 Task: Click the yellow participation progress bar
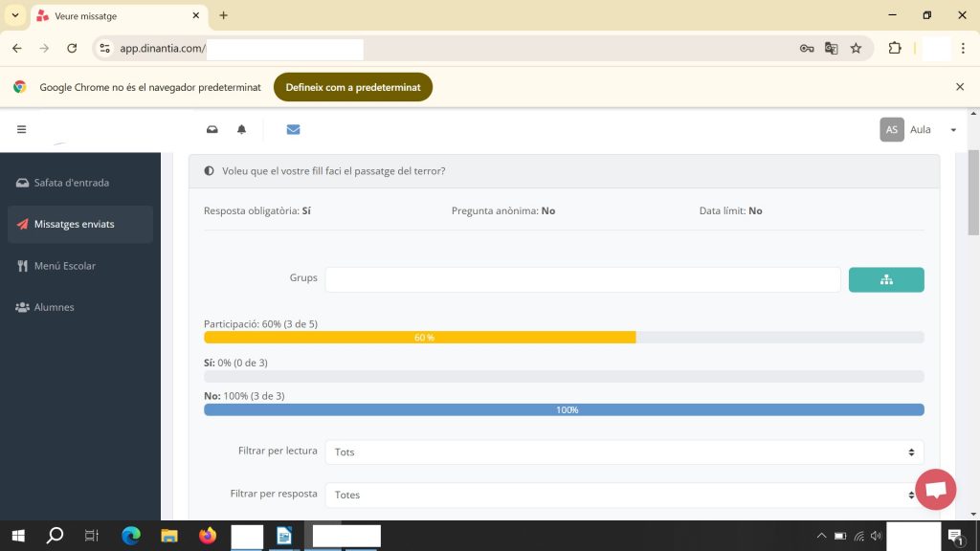[x=420, y=338]
